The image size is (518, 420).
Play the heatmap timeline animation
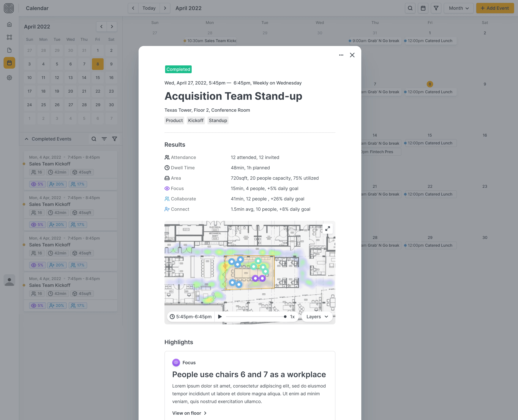pyautogui.click(x=220, y=316)
